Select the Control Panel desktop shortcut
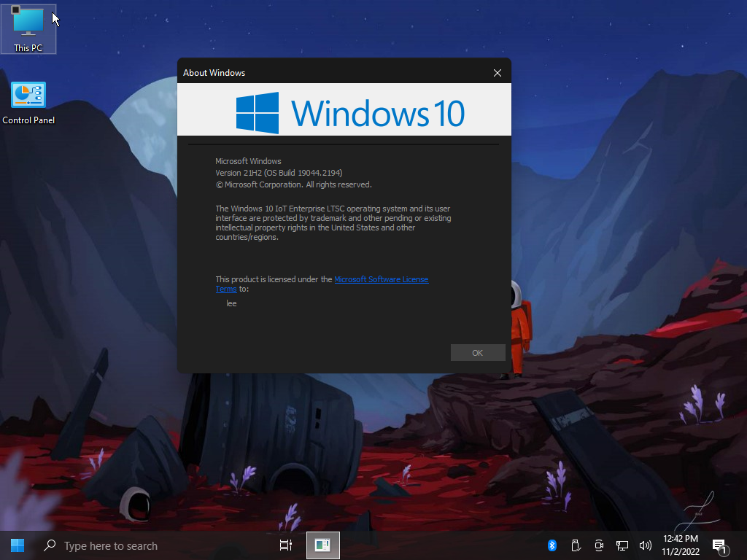747x560 pixels. click(x=28, y=103)
